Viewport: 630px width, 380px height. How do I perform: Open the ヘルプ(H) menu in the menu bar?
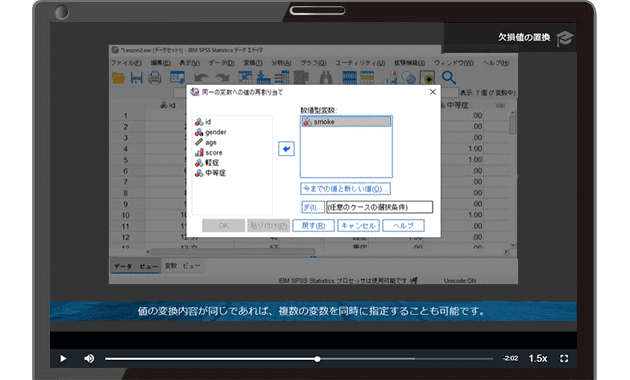496,63
